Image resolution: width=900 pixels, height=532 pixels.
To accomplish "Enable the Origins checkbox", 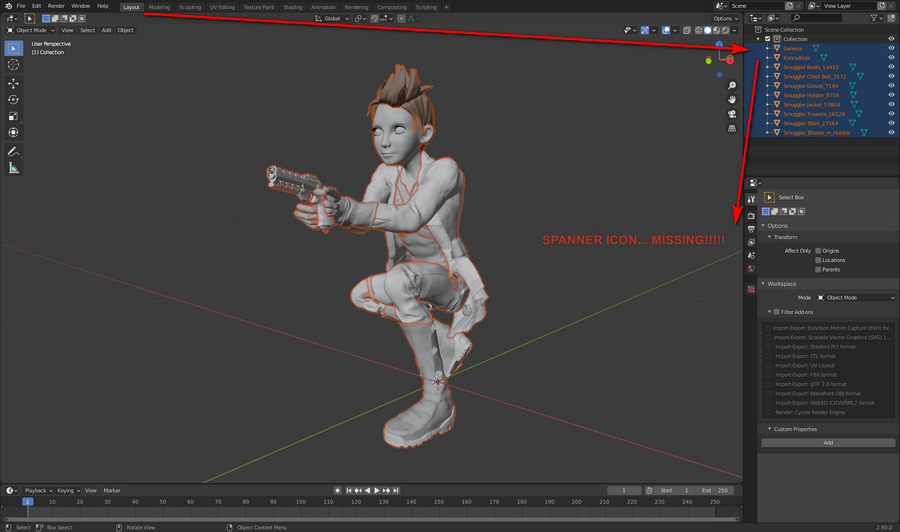I will [818, 250].
